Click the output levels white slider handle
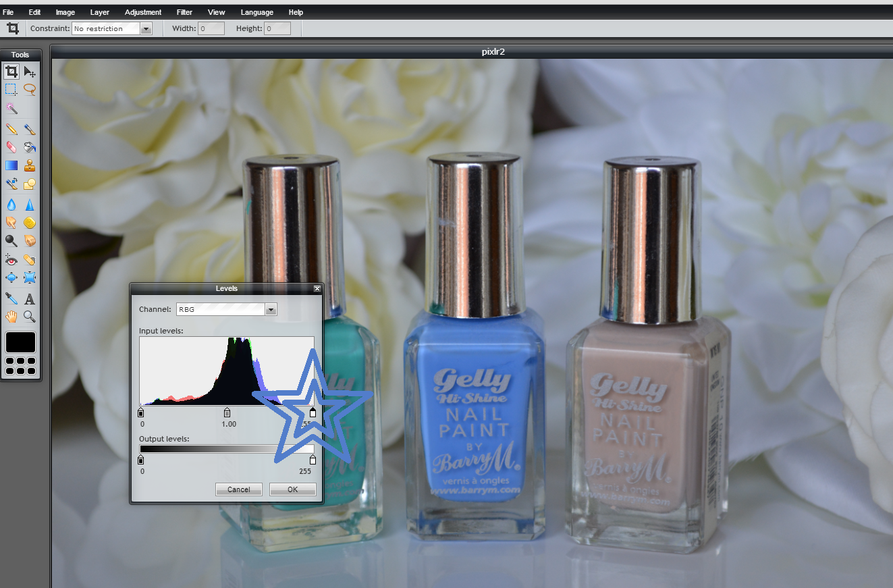Screen dimensions: 893x588 313,460
